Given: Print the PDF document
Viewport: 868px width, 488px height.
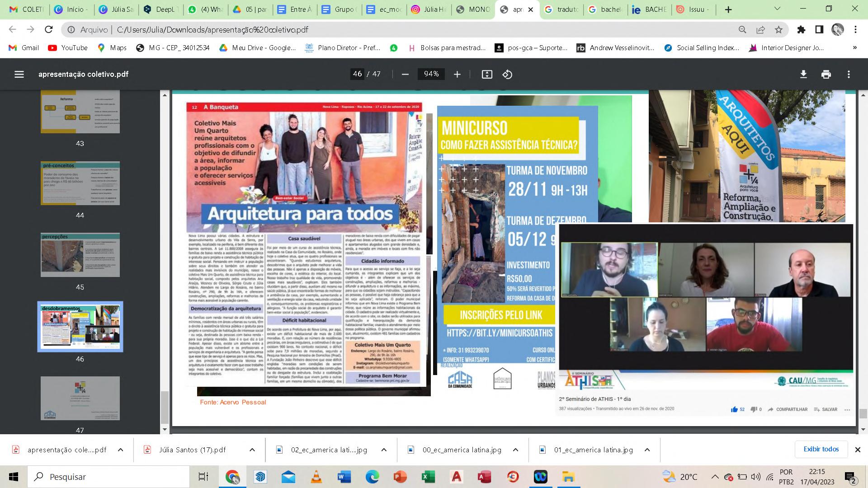Looking at the screenshot, I should [826, 74].
